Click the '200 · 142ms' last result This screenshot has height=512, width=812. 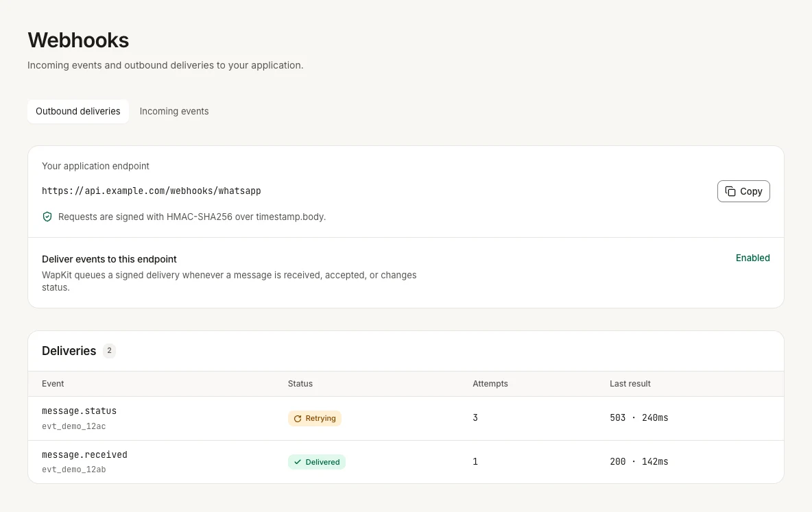click(x=639, y=461)
